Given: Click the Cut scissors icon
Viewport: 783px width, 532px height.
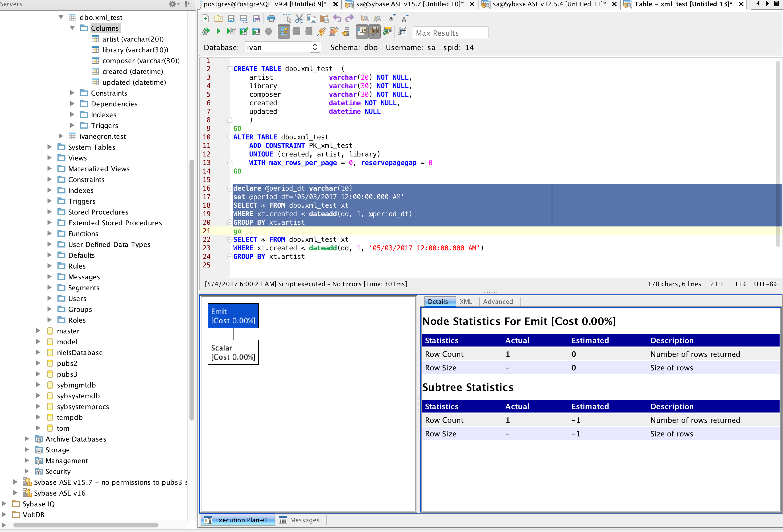Looking at the screenshot, I should 299,18.
